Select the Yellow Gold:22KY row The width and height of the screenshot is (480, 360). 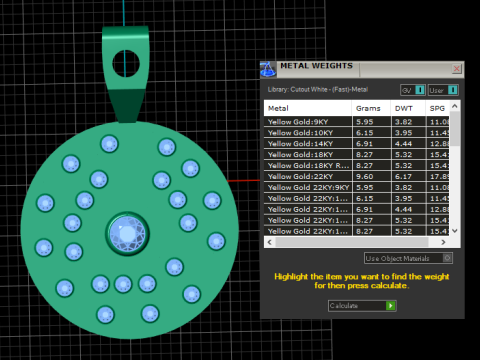tap(357, 176)
